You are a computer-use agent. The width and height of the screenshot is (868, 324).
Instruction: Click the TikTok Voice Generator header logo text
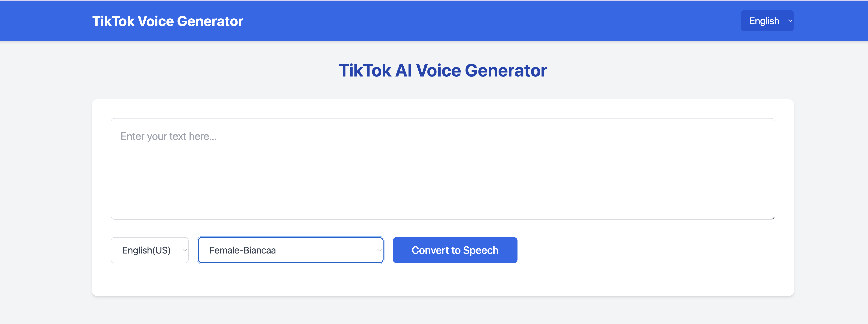click(168, 21)
